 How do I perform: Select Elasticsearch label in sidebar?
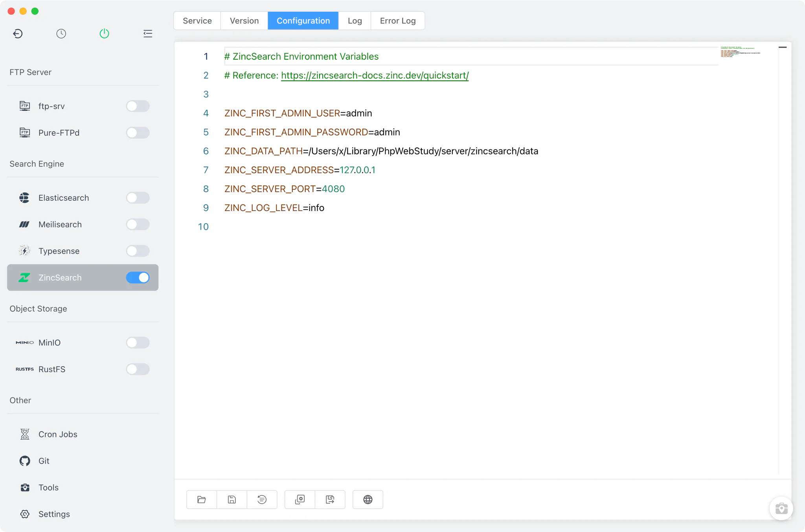click(64, 198)
